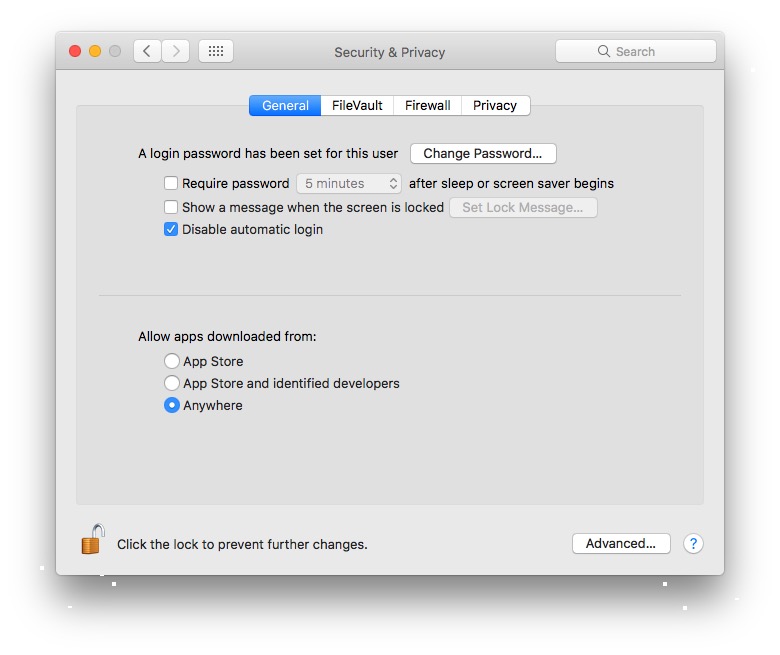Close the Security & Privacy window

75,51
